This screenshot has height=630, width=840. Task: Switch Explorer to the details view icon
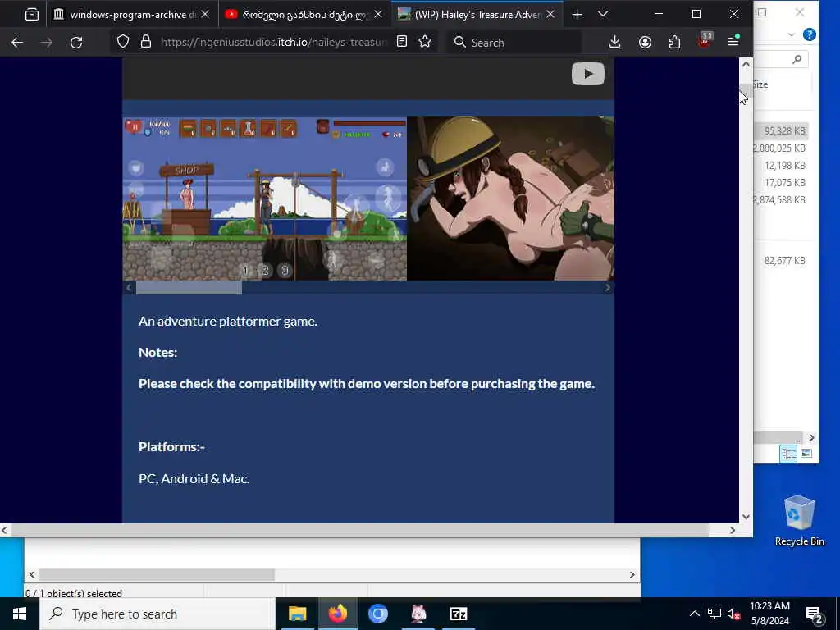tap(788, 454)
